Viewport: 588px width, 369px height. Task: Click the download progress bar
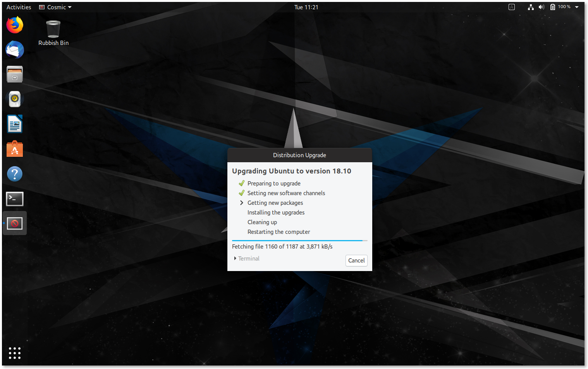tap(299, 240)
